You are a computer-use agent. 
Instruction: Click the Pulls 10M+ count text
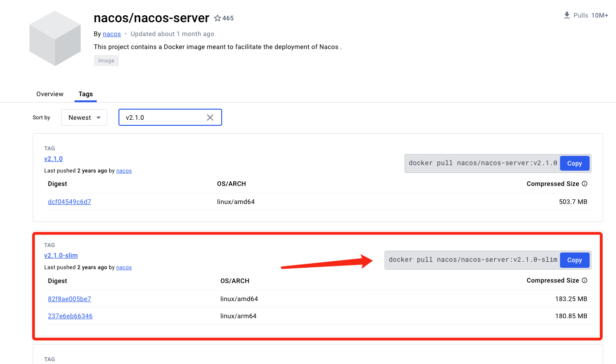pyautogui.click(x=591, y=15)
